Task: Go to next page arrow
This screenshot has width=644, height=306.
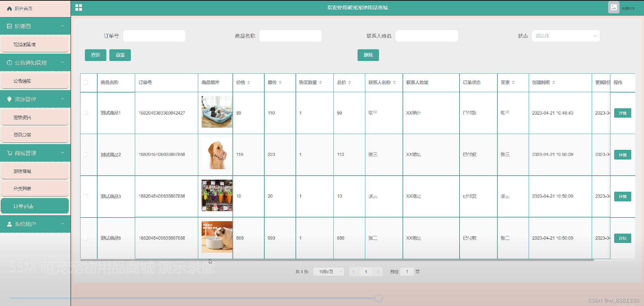Action: click(x=378, y=272)
